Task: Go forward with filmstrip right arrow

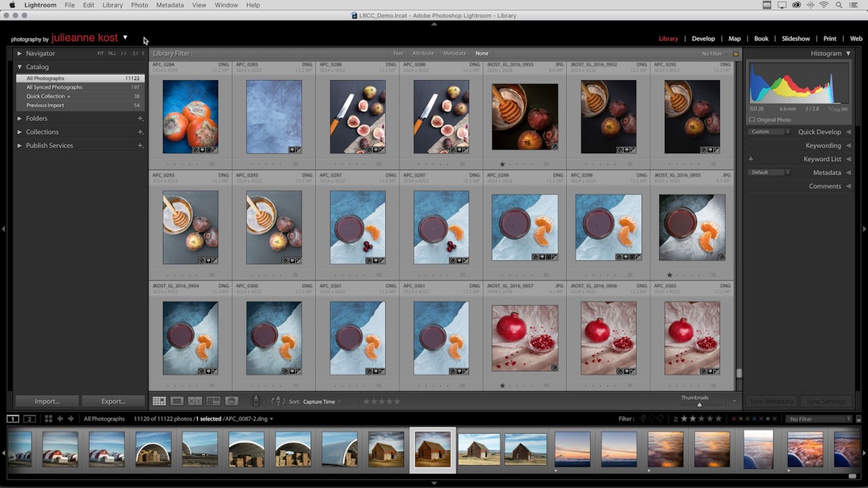Action: (71, 419)
